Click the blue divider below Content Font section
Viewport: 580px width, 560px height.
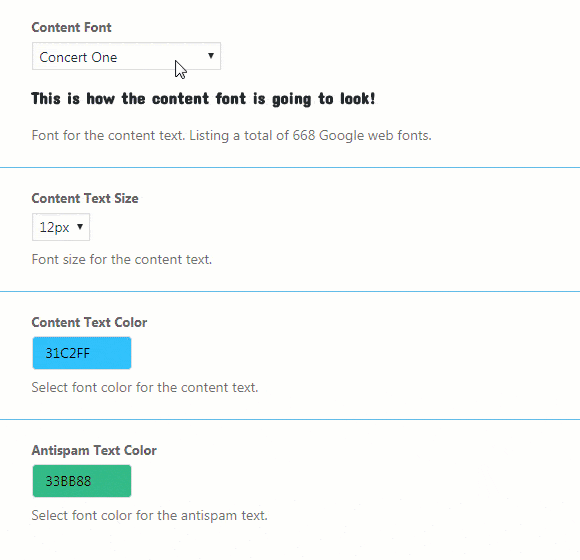pos(290,168)
